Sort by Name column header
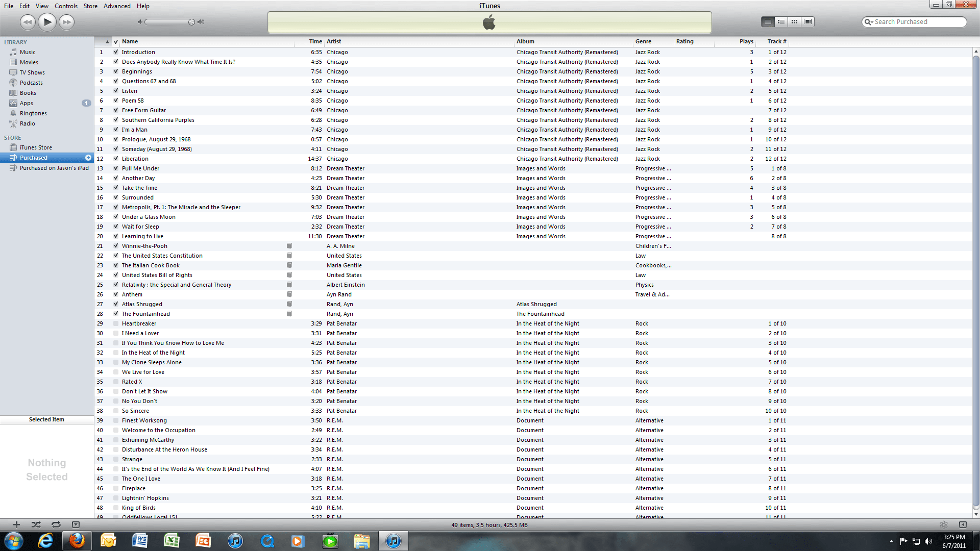Screen dimensions: 980x551 tap(207, 42)
